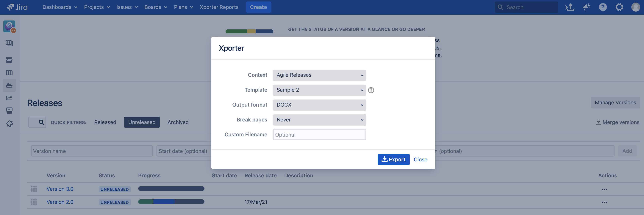This screenshot has height=215, width=644.
Task: Open Xporter Reports in the top navigation
Action: coord(219,7)
